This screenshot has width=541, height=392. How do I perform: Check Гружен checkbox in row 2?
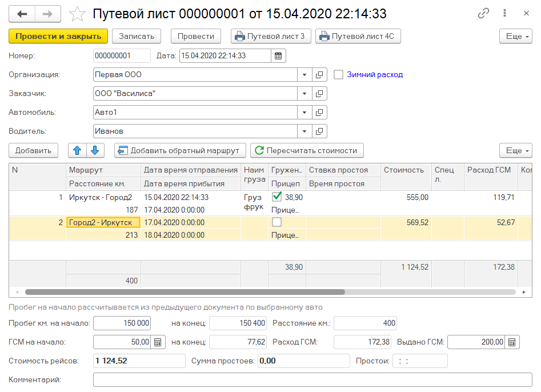tap(276, 222)
